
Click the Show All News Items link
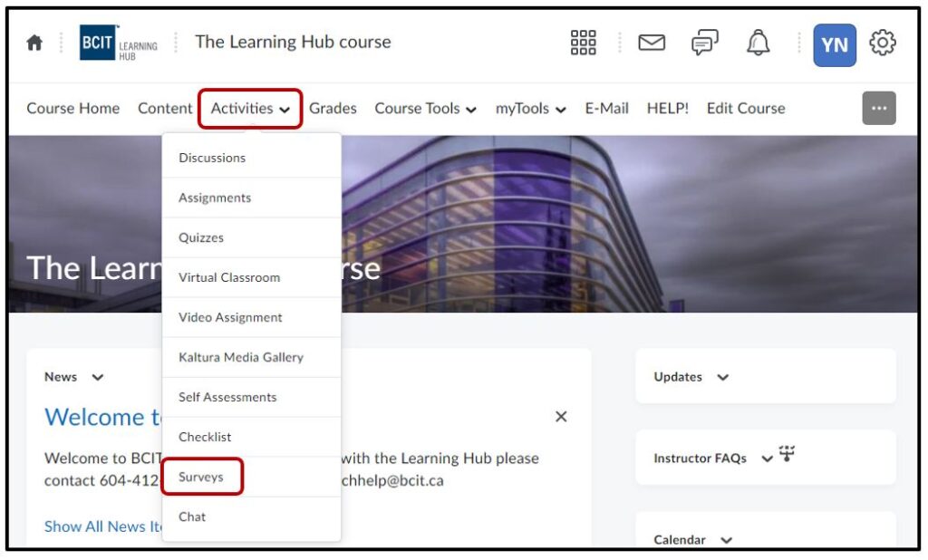pyautogui.click(x=103, y=526)
